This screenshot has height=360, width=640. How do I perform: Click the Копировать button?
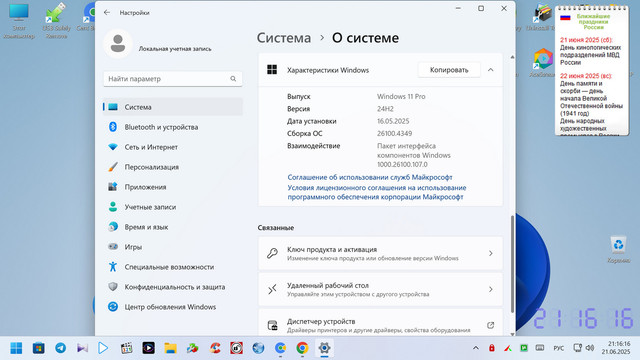[449, 70]
